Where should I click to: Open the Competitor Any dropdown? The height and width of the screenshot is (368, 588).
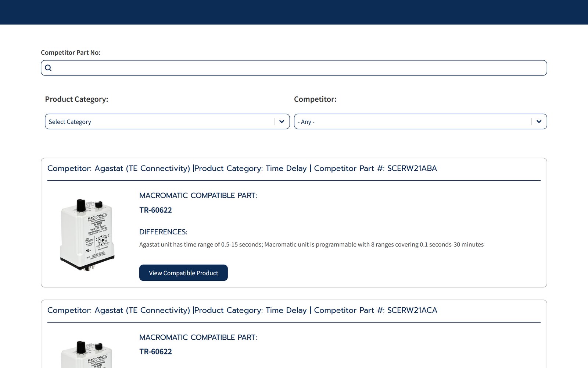pyautogui.click(x=420, y=121)
